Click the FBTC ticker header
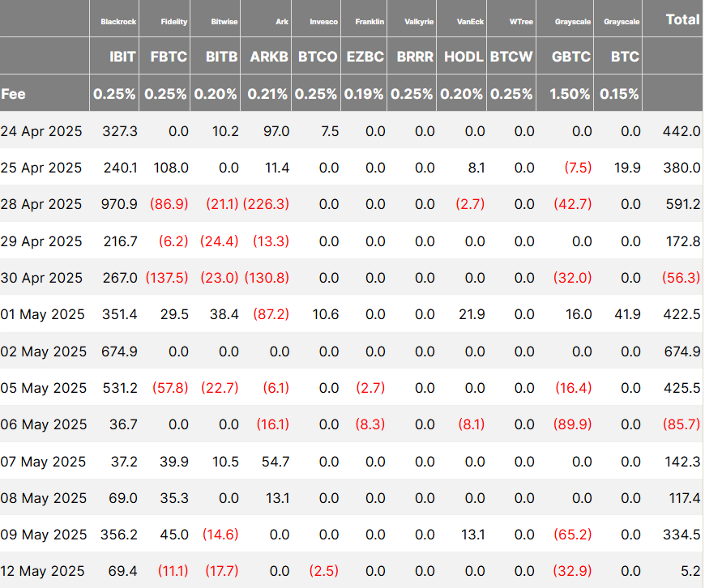 [169, 57]
